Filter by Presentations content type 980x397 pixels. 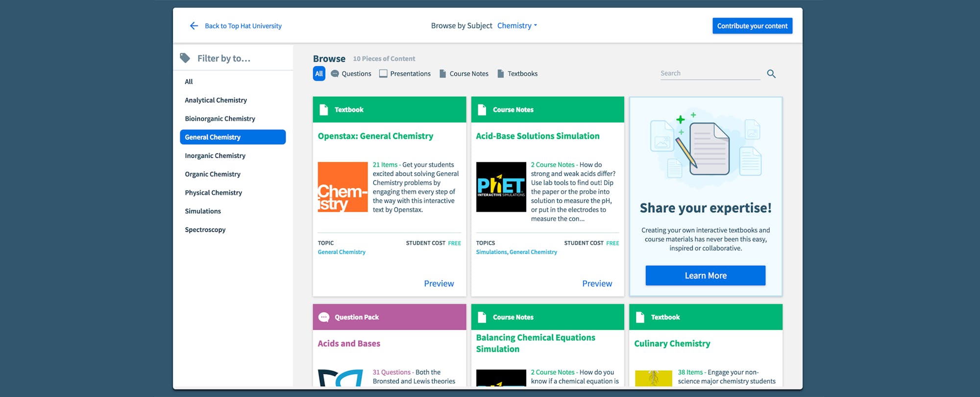point(405,74)
